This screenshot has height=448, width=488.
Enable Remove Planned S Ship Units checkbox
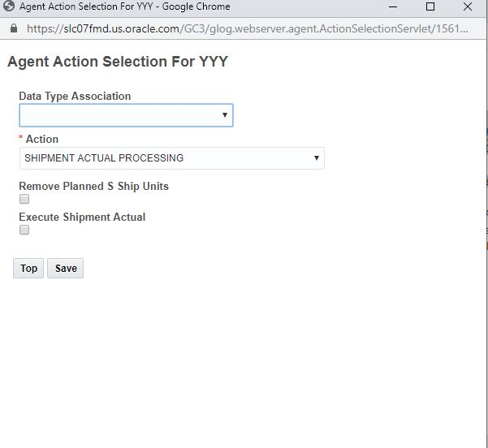pyautogui.click(x=24, y=199)
